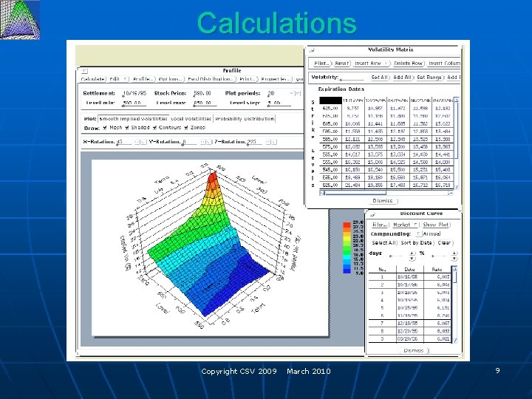Click Reset in Volatility Matrix
This screenshot has height=399, width=532.
(x=341, y=64)
